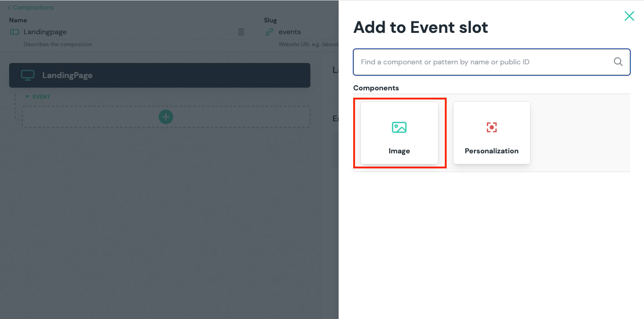
Task: Collapse the EVENT slot expander
Action: [27, 97]
